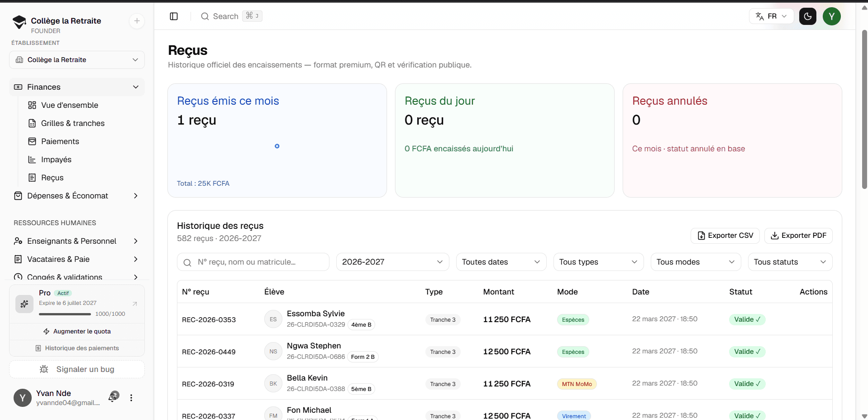Image resolution: width=868 pixels, height=420 pixels.
Task: Click the Paiements card icon
Action: (32, 141)
